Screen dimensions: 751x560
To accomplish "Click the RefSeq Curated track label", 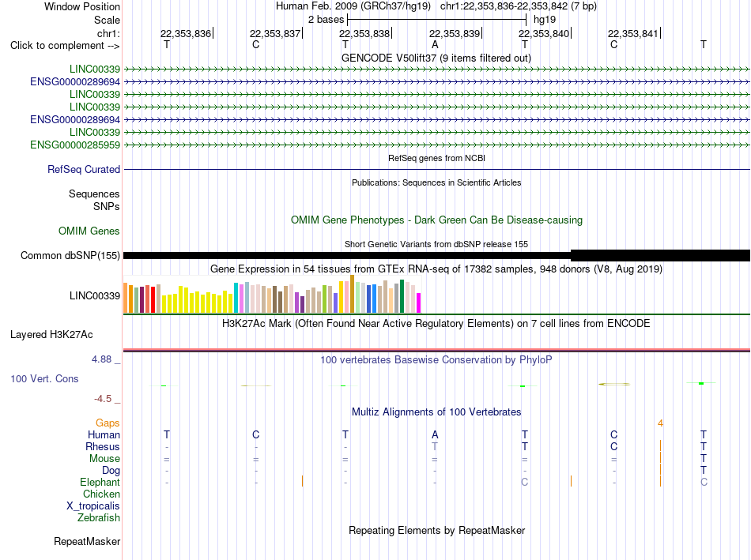I will tap(83, 170).
